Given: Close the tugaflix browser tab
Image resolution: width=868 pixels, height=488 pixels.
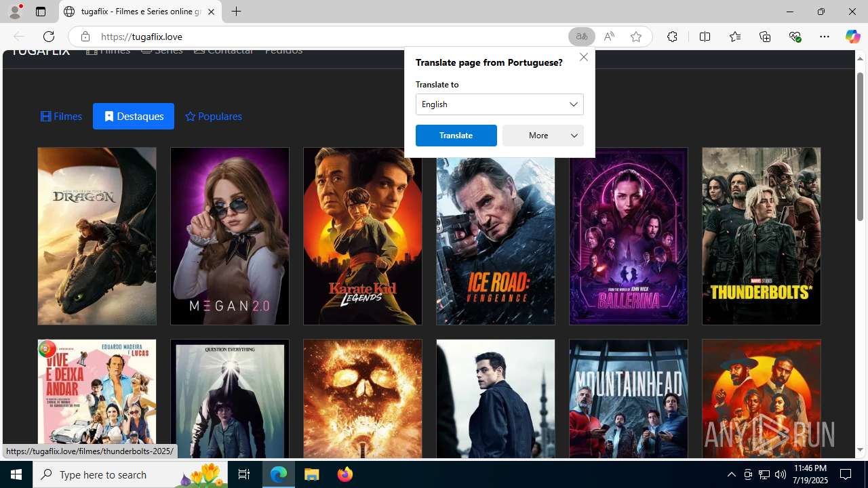Looking at the screenshot, I should click(211, 12).
